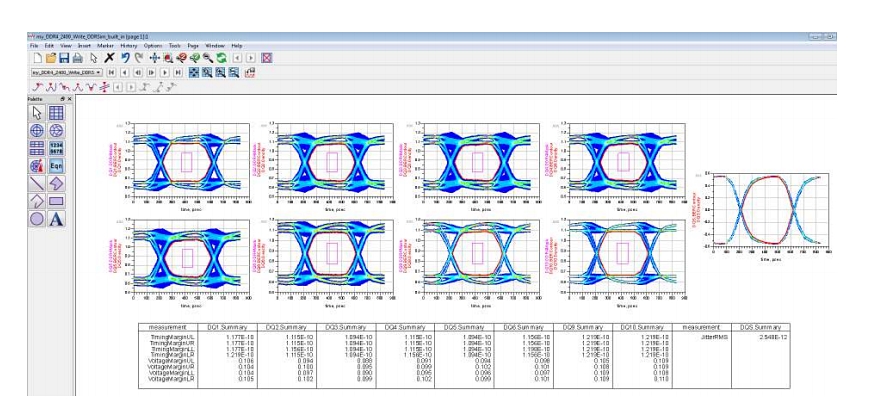Image resolution: width=873 pixels, height=409 pixels.
Task: Click the blue zoom-in icon
Action: tap(220, 72)
